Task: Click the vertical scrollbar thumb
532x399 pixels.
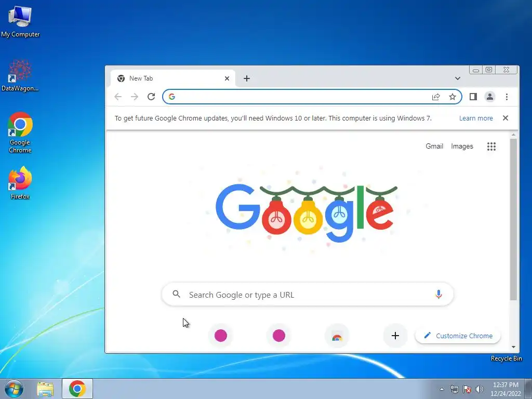Action: 513,219
